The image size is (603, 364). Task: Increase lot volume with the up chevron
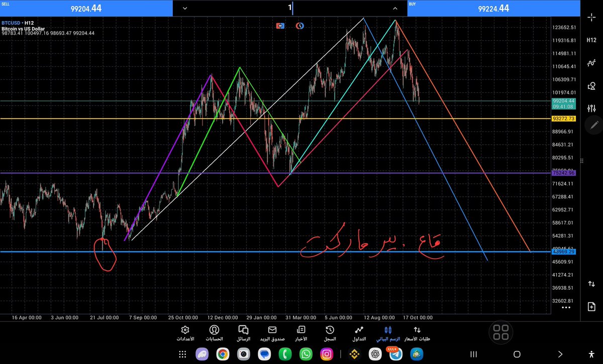[395, 8]
